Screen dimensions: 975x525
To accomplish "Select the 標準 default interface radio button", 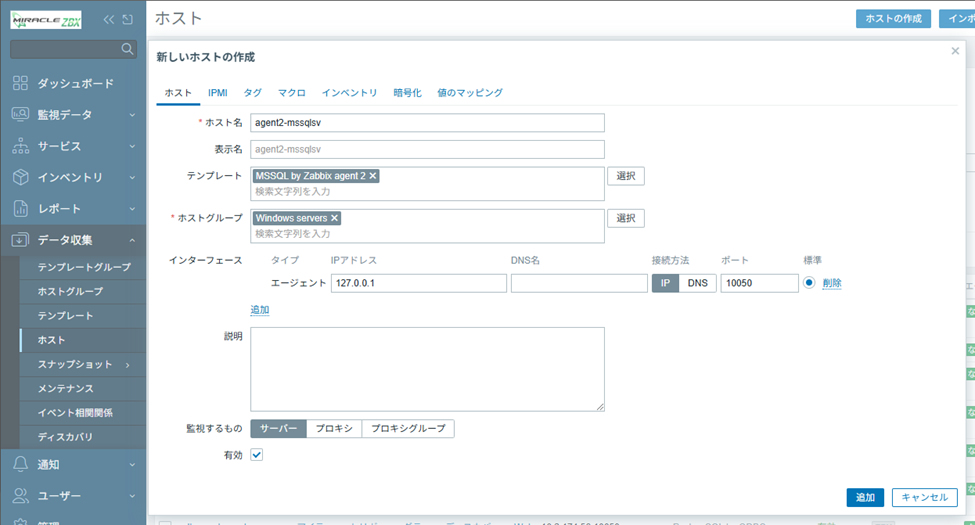I will click(x=809, y=283).
